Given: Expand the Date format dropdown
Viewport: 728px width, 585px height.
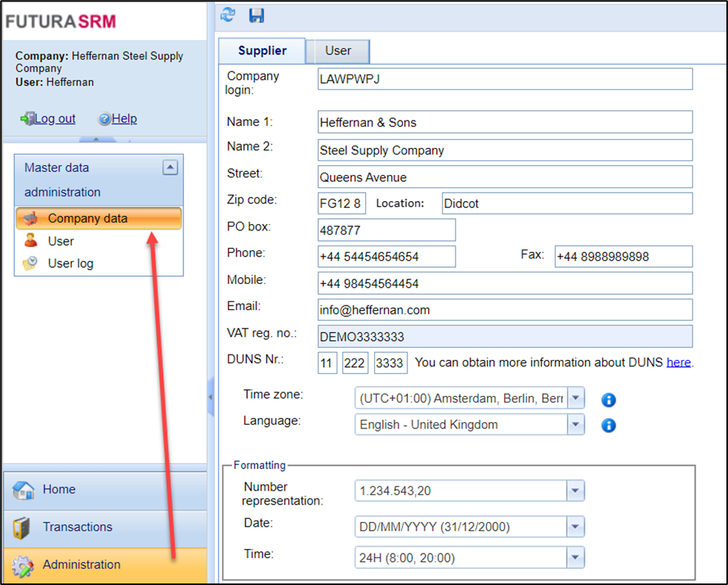Looking at the screenshot, I should [x=575, y=527].
